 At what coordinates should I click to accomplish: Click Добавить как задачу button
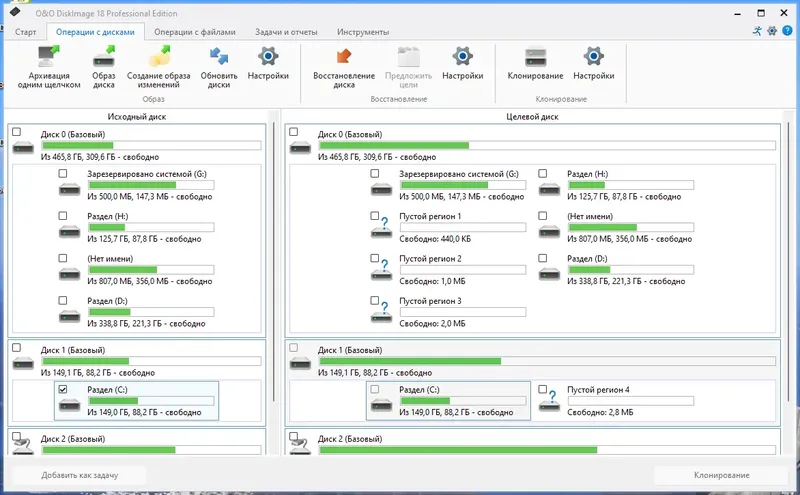(80, 475)
